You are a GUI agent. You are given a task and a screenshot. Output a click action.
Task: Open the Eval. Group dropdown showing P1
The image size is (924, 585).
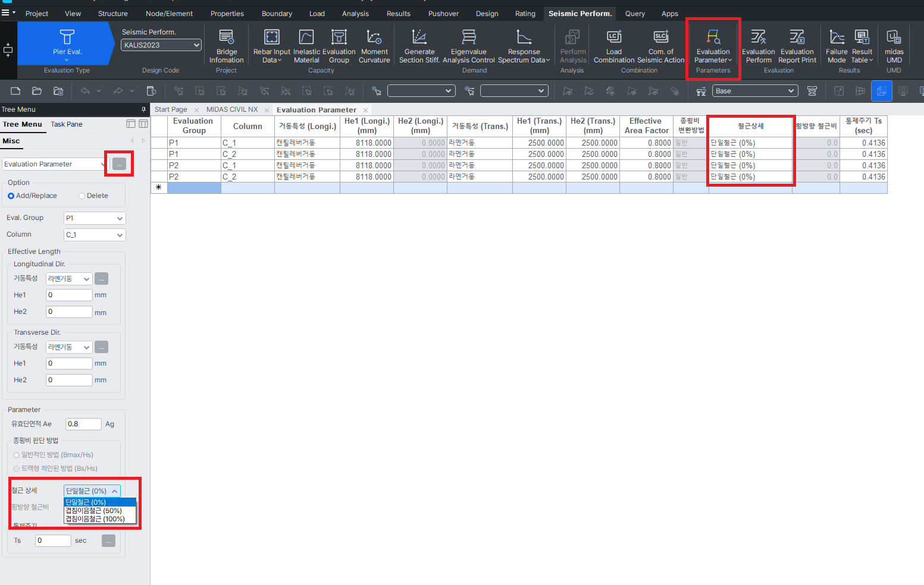(x=95, y=218)
